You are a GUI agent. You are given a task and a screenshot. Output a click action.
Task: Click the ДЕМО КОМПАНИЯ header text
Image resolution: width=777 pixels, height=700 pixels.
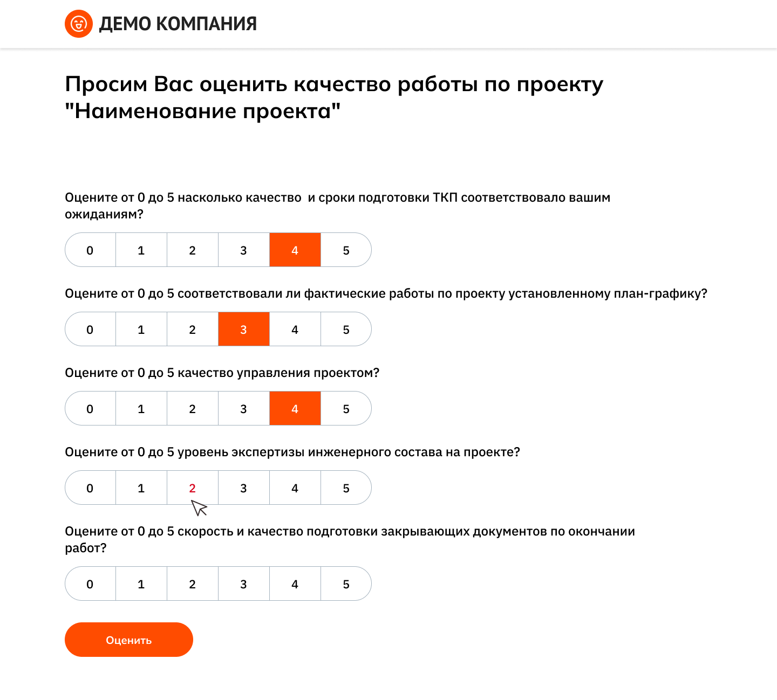[178, 24]
